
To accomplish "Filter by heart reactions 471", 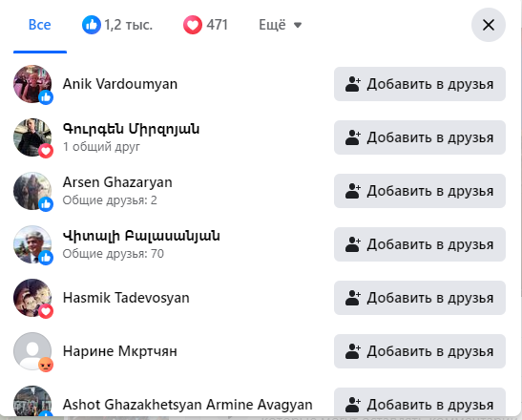I will pos(205,25).
